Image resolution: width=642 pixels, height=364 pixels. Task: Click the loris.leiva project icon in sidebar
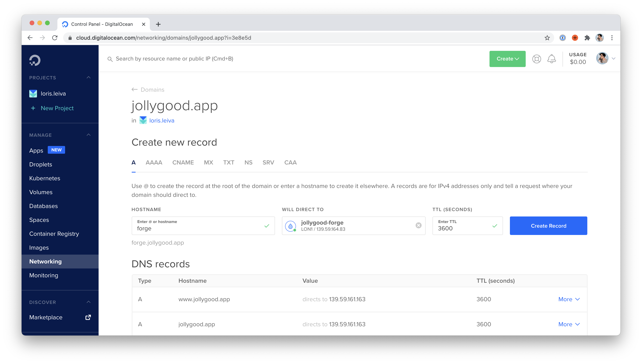click(33, 93)
